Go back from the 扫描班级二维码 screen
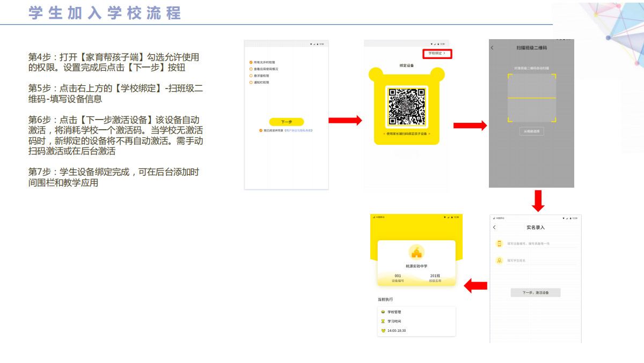 click(493, 48)
